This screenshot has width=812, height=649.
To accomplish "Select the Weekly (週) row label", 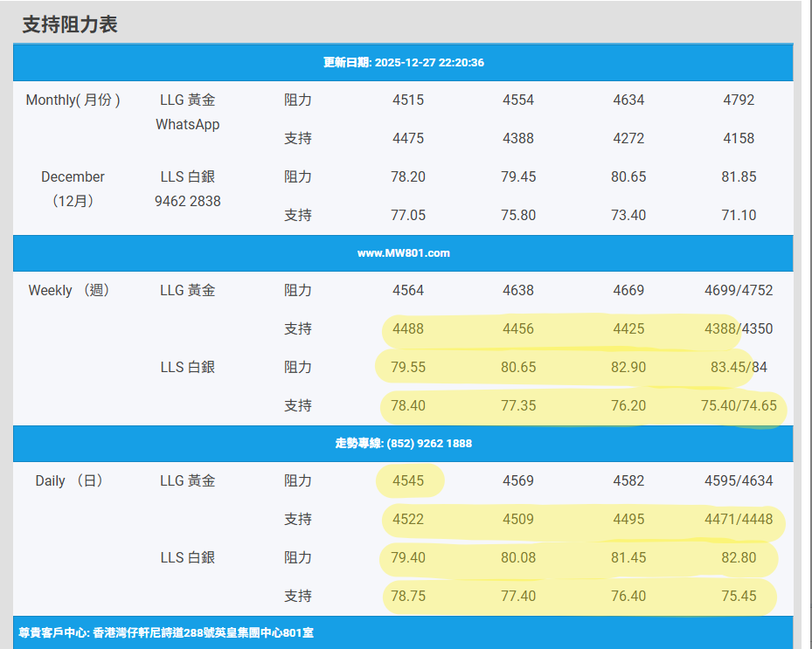I will 70,290.
